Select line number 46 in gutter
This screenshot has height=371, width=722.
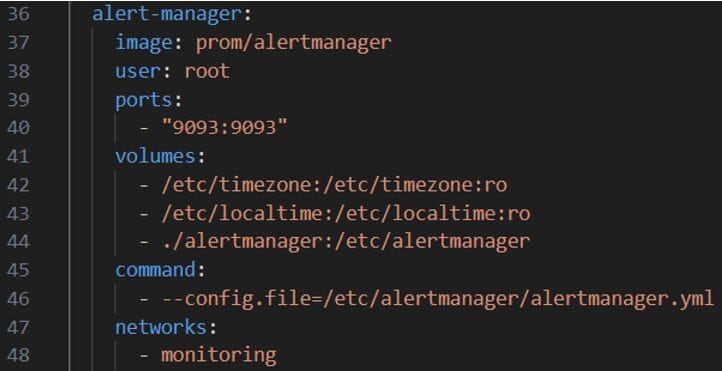pyautogui.click(x=18, y=299)
